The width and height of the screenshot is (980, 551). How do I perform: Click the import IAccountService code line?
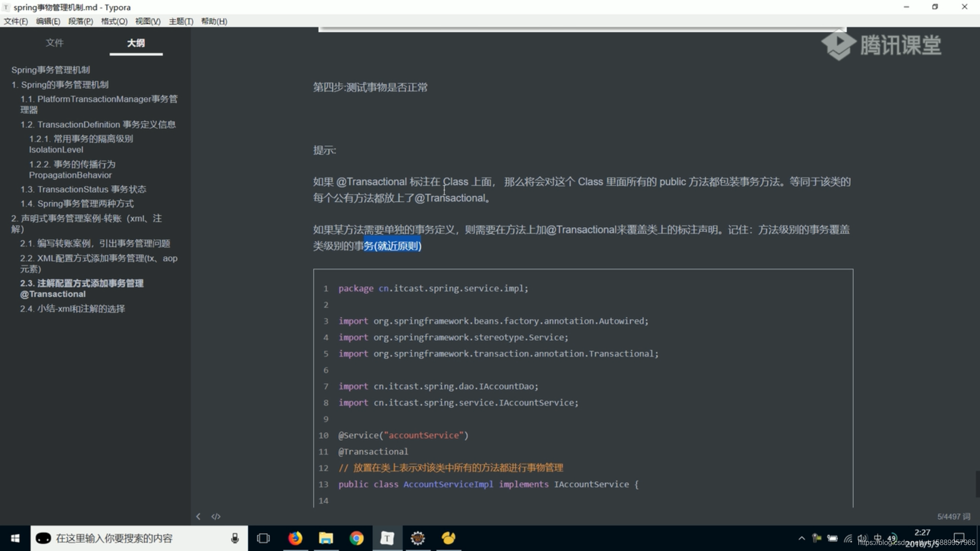(x=458, y=403)
